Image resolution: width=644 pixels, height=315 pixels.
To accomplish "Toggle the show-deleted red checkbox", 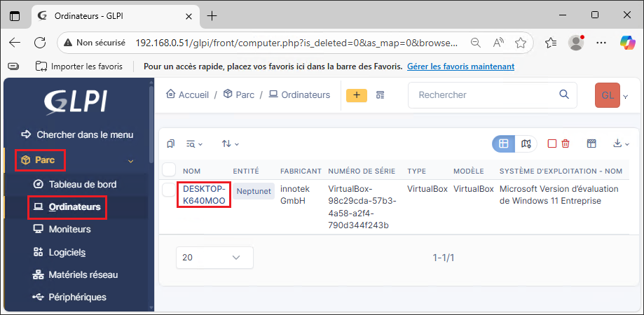I will click(x=552, y=143).
